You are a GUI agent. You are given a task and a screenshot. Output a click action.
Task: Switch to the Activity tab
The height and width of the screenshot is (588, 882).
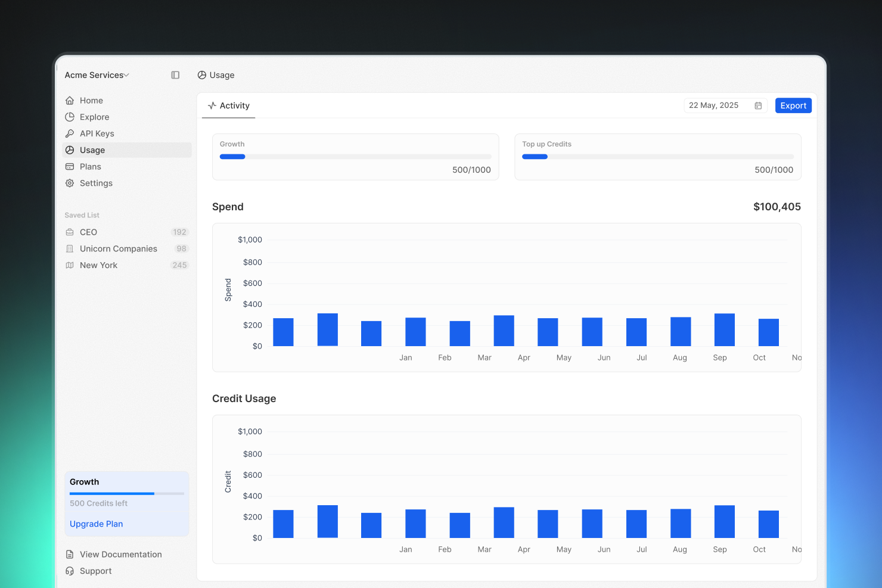[x=229, y=105]
